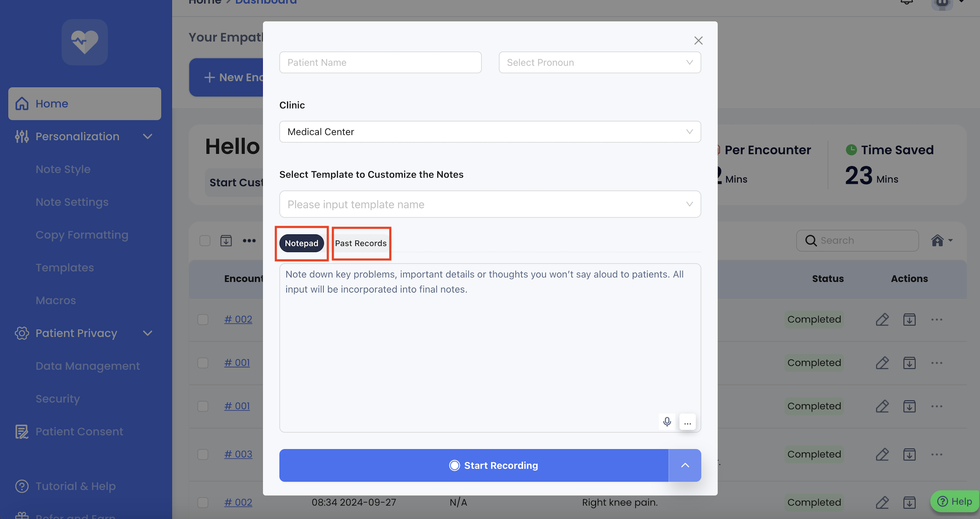Select the Notepad tab
The image size is (980, 519).
[x=301, y=243]
